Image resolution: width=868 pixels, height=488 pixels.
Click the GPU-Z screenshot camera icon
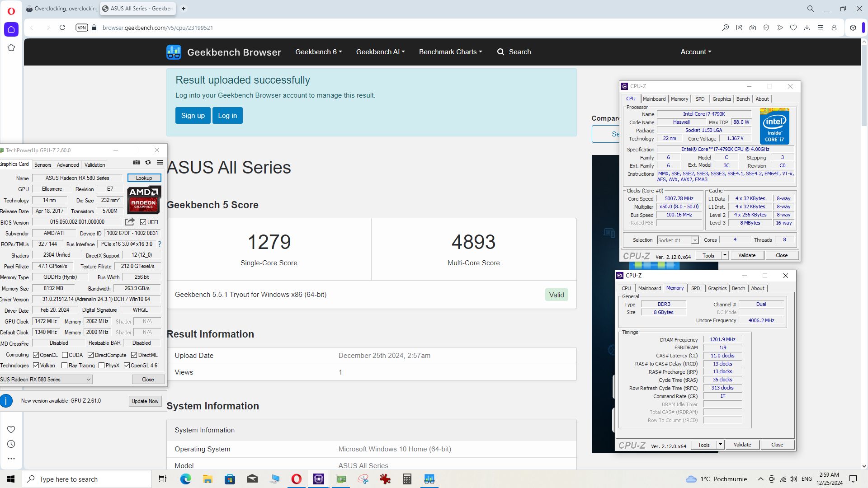[137, 163]
